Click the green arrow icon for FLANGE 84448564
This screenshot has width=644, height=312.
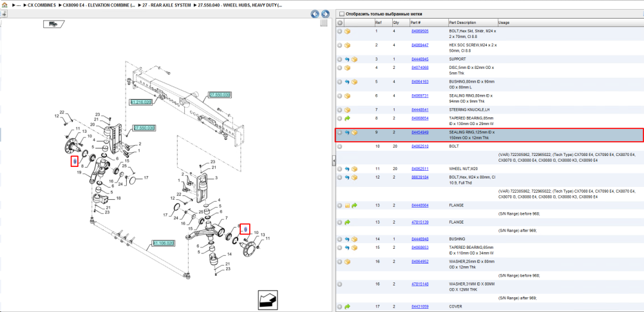[x=354, y=206]
